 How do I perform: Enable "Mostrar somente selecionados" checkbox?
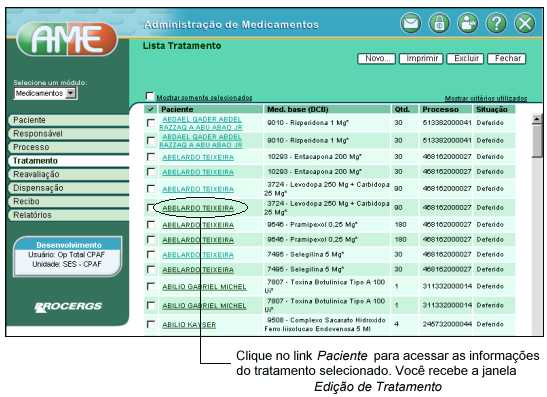149,96
